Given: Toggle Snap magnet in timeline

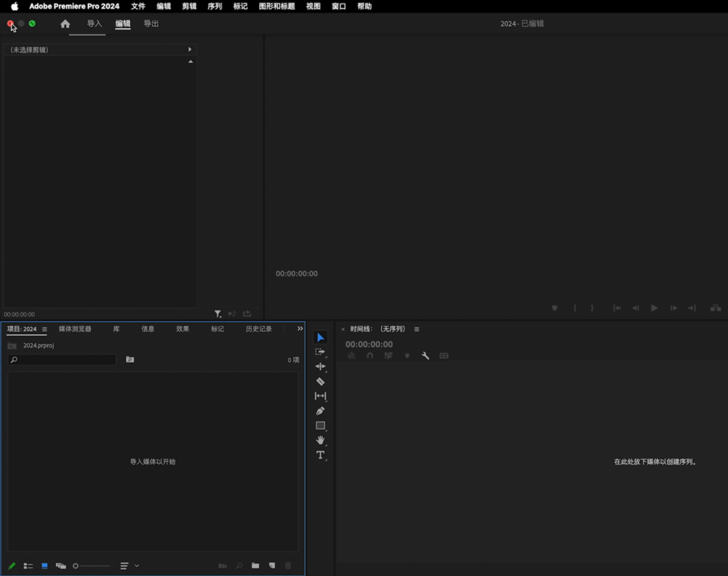Looking at the screenshot, I should (x=369, y=356).
